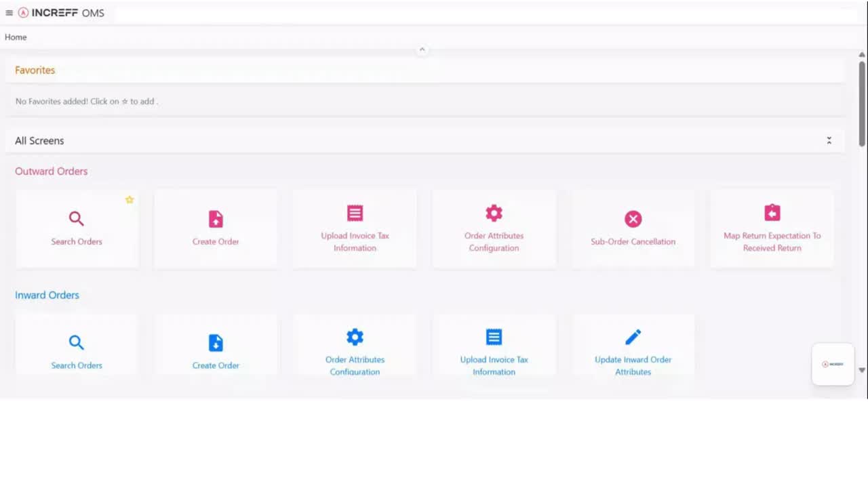Open Outward Upload Invoice Tax Information icon
Image resolution: width=868 pixels, height=488 pixels.
355,213
